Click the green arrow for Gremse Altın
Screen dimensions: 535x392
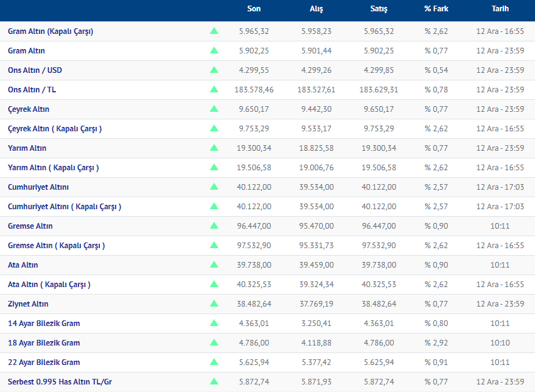pos(214,226)
